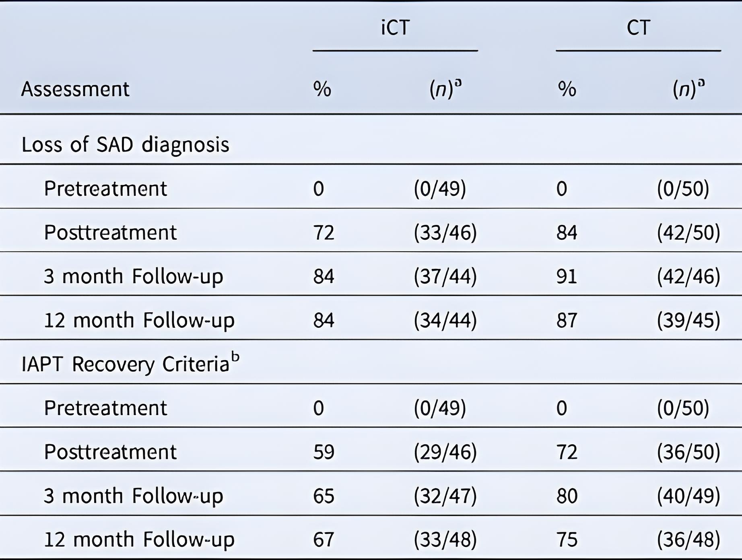
Task: Click the 87 percent value
Action: [x=567, y=320]
